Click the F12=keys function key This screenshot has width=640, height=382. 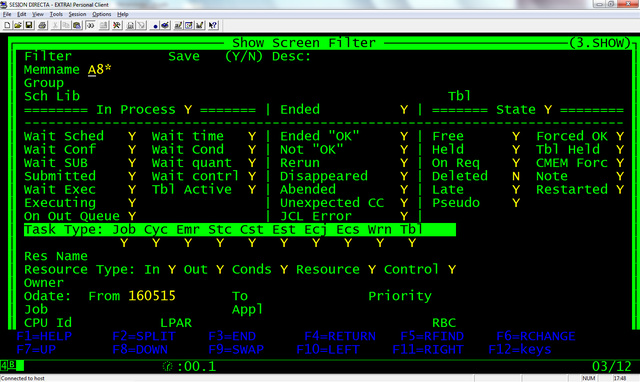point(520,350)
